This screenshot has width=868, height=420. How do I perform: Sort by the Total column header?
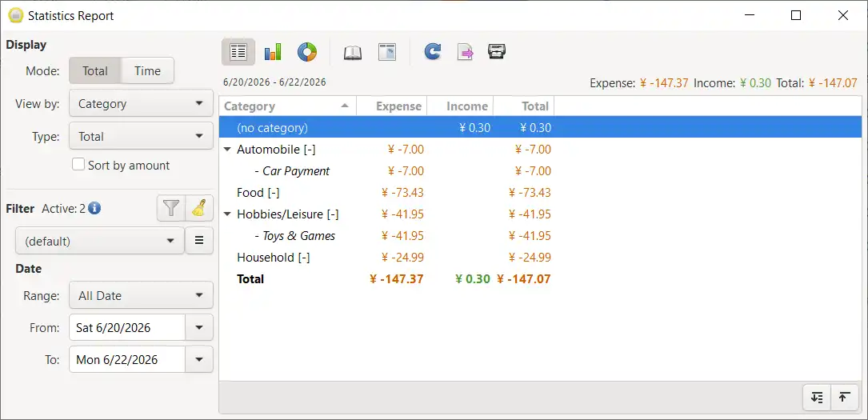pyautogui.click(x=524, y=106)
